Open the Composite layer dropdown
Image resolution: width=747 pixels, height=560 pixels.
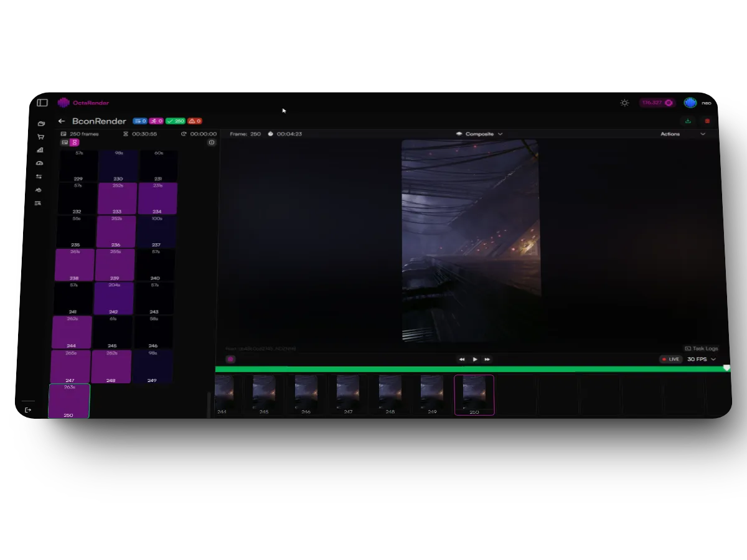pos(479,134)
